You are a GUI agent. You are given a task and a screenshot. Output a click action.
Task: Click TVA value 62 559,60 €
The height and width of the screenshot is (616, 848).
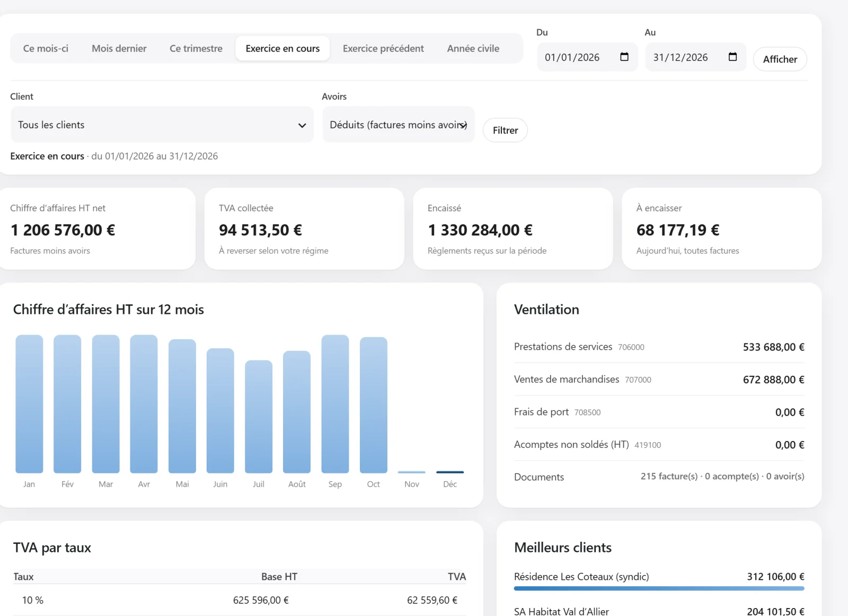[x=432, y=600]
